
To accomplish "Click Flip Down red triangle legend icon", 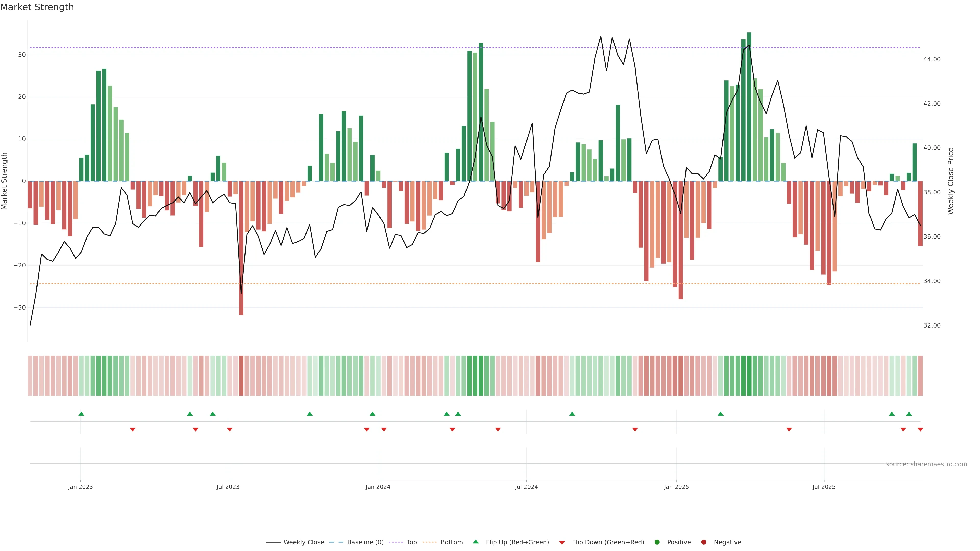I will [x=562, y=543].
